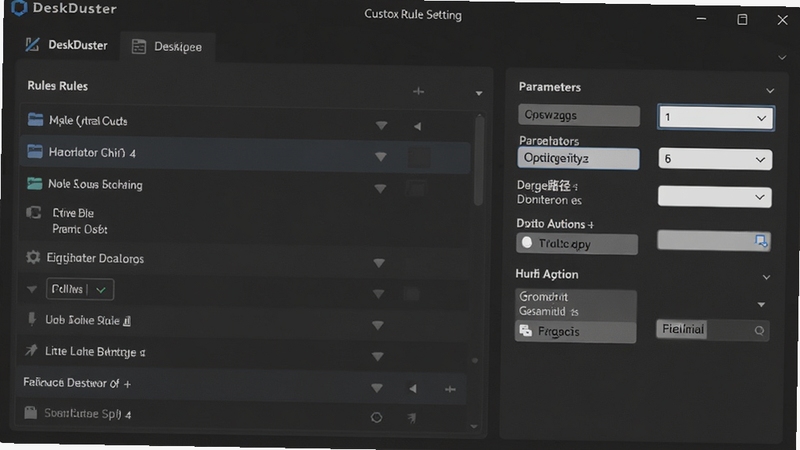The width and height of the screenshot is (800, 450).
Task: Expand the Faíkıuca Destwor row triangle
Action: click(x=377, y=389)
